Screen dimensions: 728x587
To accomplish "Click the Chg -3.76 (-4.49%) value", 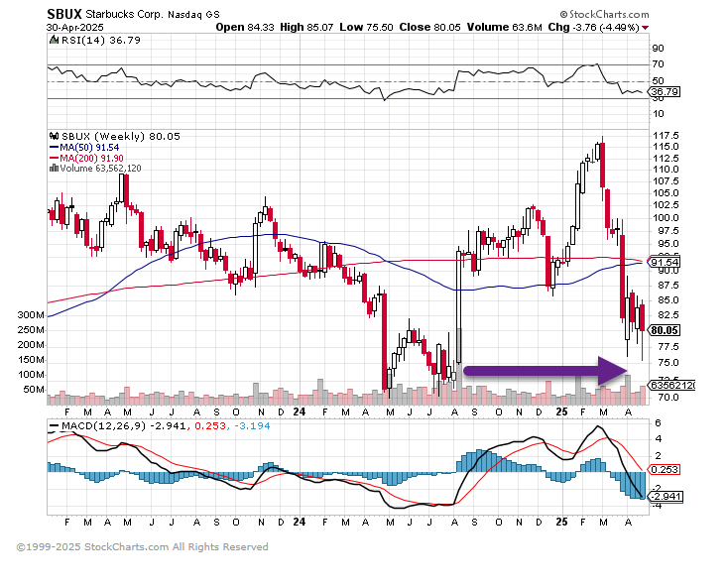I will 594,28.
